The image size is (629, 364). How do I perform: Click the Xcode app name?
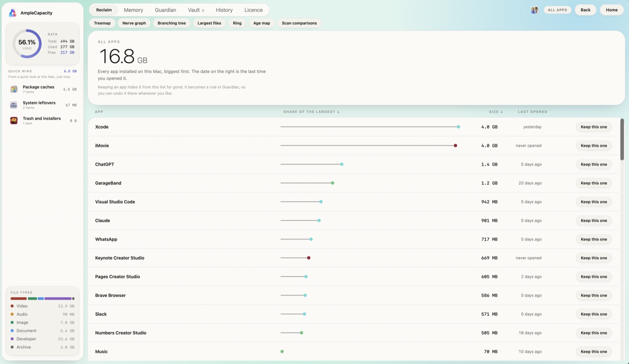coord(102,127)
